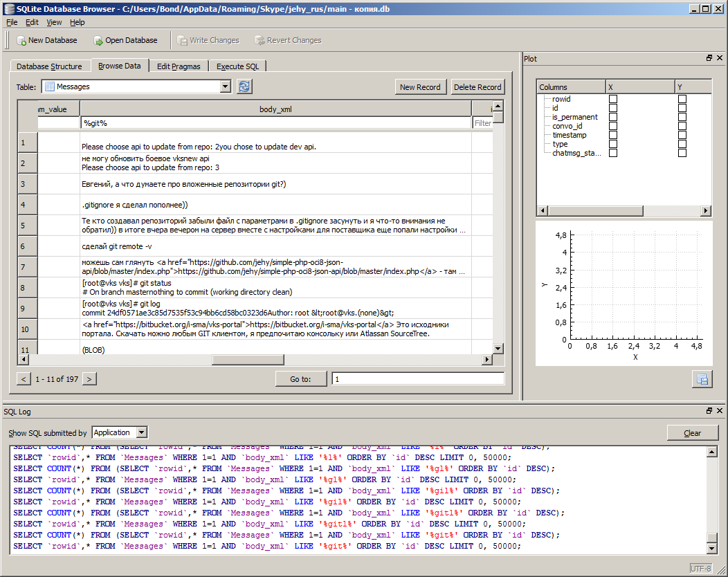Close the Plot panel
The image size is (728, 577).
click(720, 58)
